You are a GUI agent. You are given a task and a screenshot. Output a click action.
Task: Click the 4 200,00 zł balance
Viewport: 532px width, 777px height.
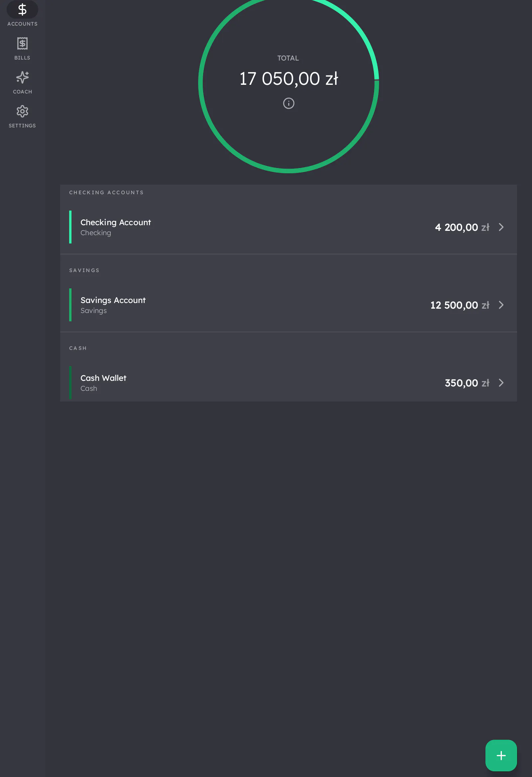[x=462, y=228]
